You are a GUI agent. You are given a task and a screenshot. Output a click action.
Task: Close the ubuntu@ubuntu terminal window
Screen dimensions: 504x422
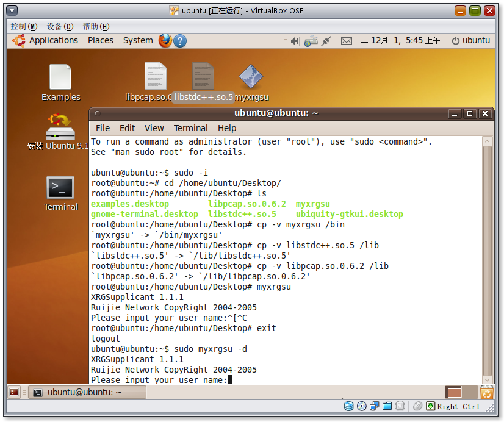coord(485,113)
